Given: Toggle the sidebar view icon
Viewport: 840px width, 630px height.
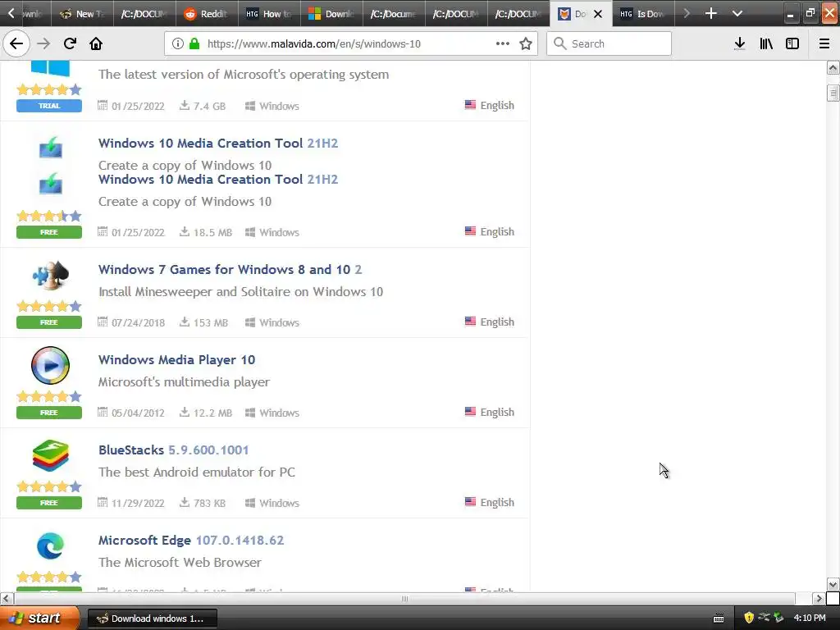Looking at the screenshot, I should pos(792,43).
